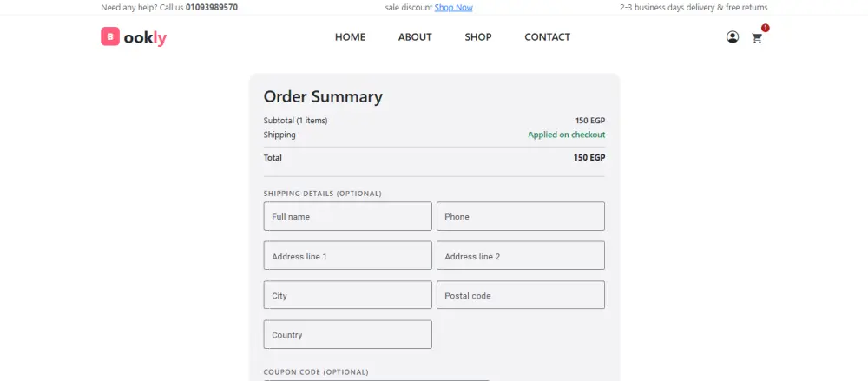Image resolution: width=868 pixels, height=381 pixels.
Task: Click the Address line 2 input
Action: coord(520,256)
